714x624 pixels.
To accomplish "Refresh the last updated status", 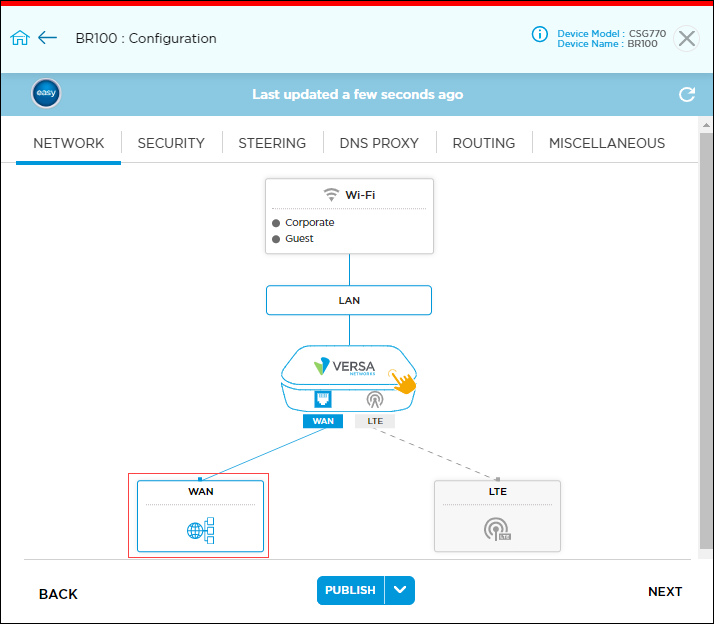I will coord(687,94).
